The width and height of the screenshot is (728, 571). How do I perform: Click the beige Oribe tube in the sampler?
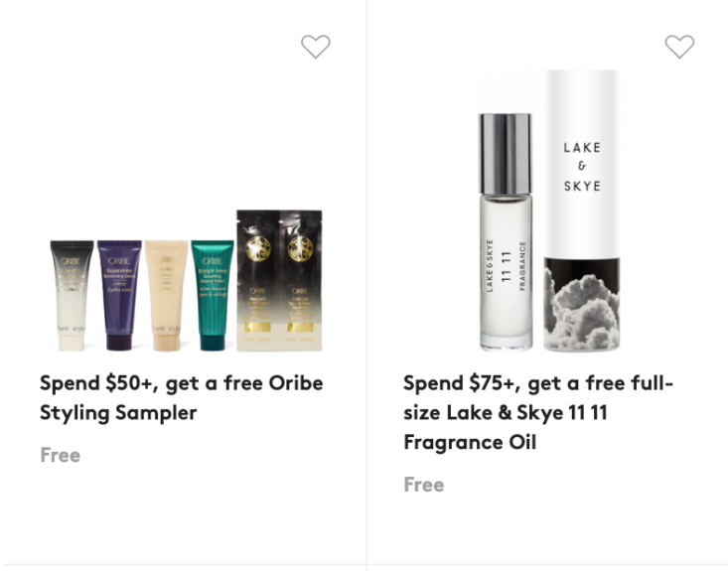click(166, 295)
